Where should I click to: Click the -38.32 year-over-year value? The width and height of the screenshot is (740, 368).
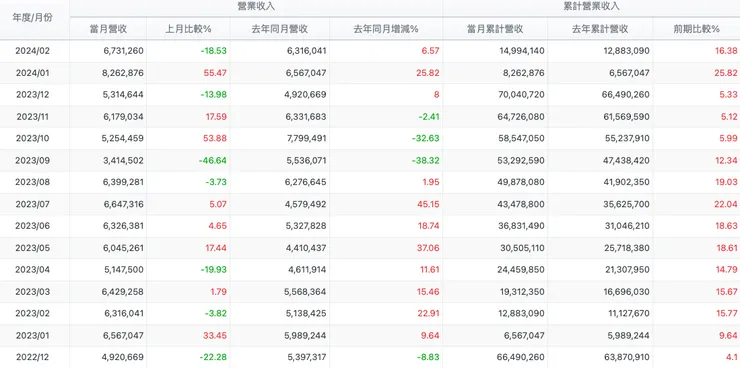(x=426, y=160)
